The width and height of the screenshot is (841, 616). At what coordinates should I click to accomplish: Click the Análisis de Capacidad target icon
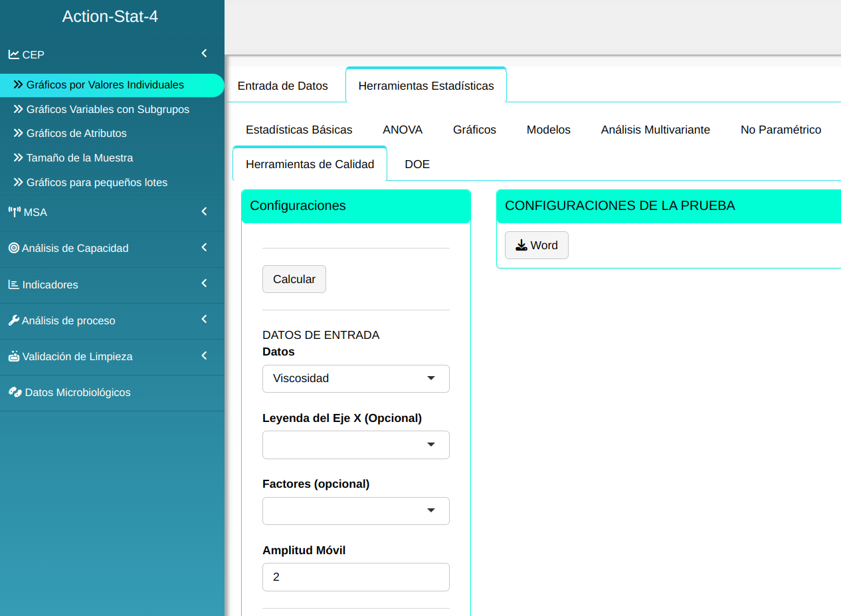point(13,248)
